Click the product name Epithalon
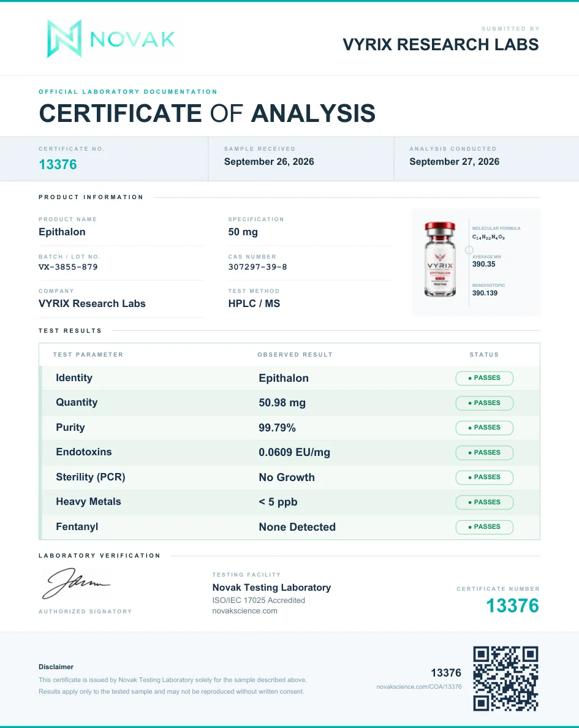The height and width of the screenshot is (728, 579). click(x=62, y=232)
